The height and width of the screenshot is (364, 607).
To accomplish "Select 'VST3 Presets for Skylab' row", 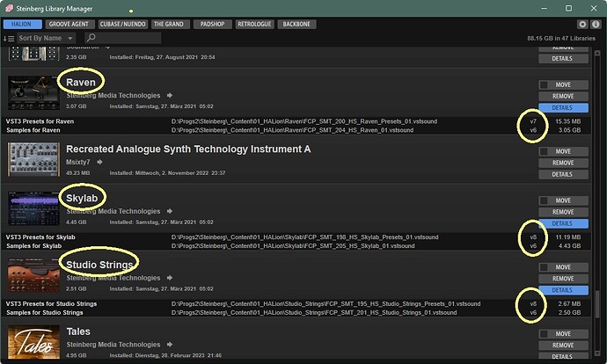I will [x=296, y=237].
